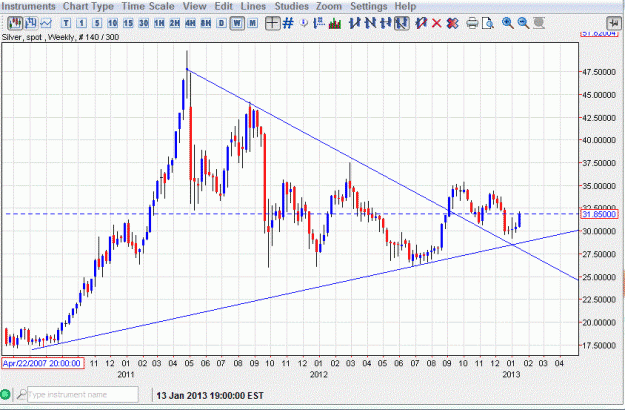Click the green status indicator icon

(5, 395)
